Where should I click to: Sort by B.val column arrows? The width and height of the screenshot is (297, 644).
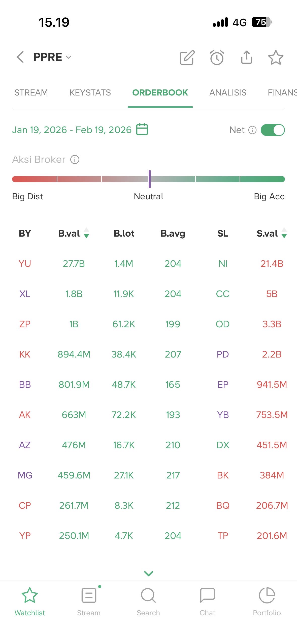click(86, 233)
